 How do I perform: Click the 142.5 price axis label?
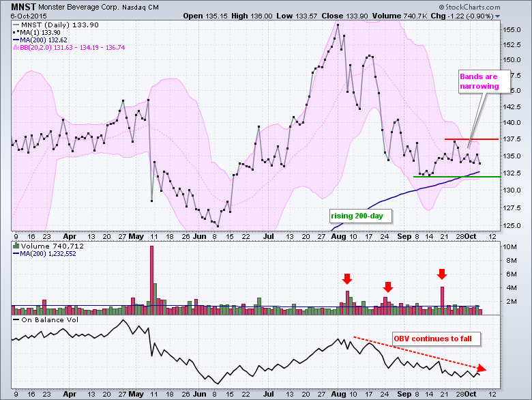(512, 107)
